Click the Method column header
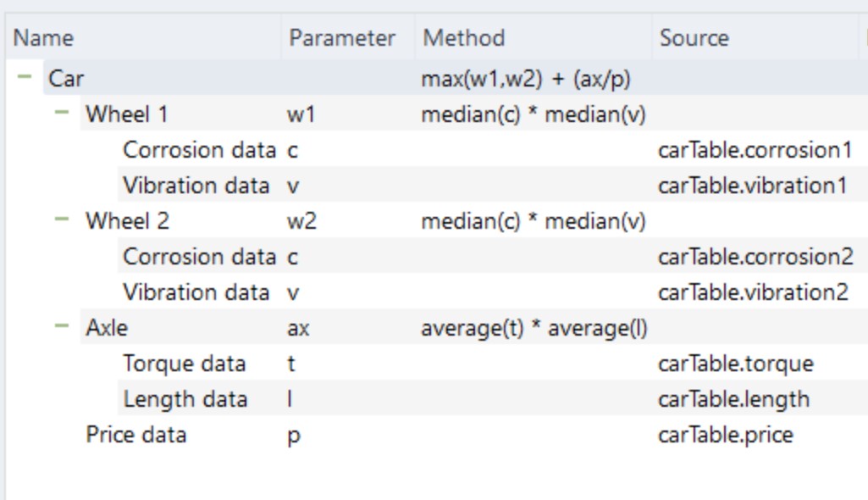The image size is (868, 500). tap(464, 38)
